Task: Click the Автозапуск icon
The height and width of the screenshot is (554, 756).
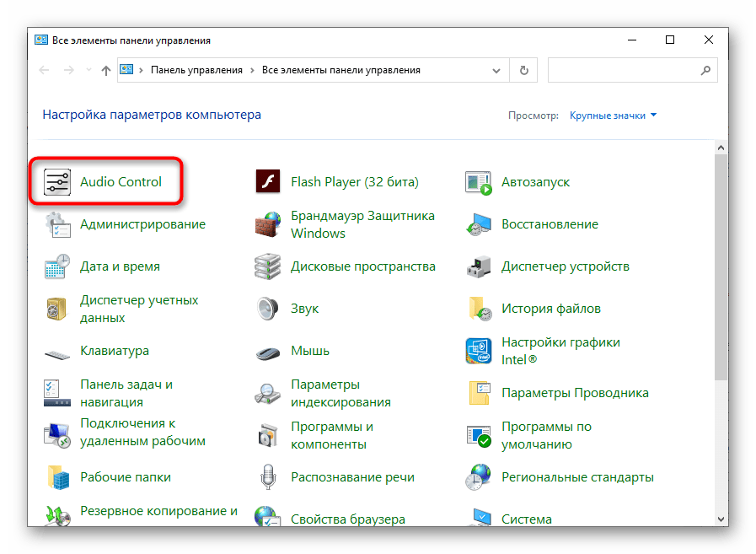Action: [479, 182]
